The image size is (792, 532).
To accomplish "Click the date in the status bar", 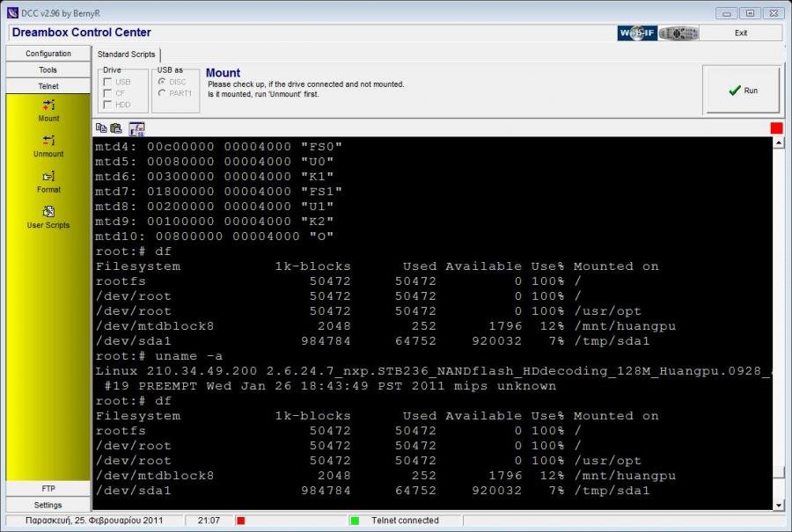I will [94, 521].
